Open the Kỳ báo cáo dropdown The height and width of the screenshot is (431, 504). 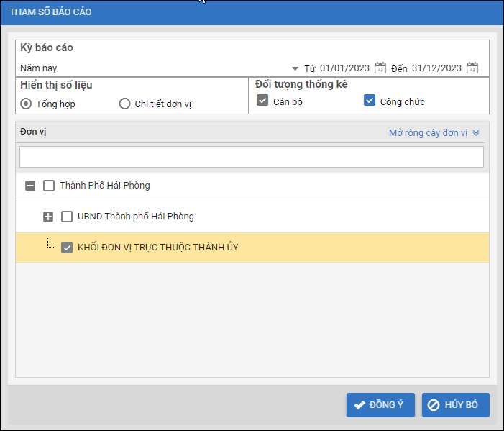point(295,68)
